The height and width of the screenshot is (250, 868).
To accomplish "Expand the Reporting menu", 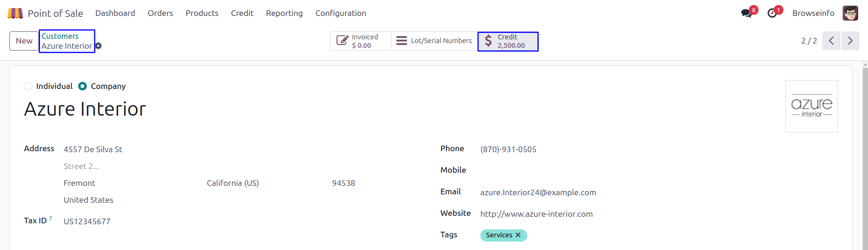I will point(284,13).
